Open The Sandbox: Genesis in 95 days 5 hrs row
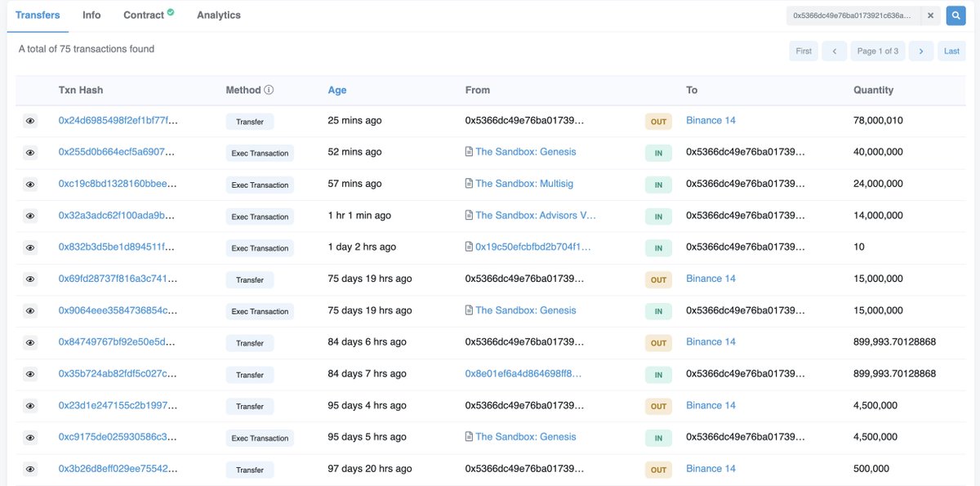 click(x=525, y=437)
